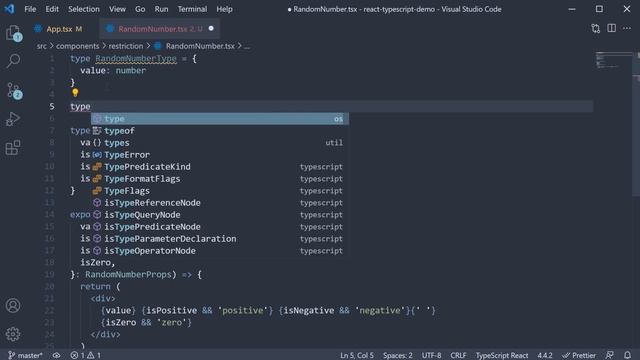The image size is (640, 360).
Task: Click the feedback icon in status bar
Action: coord(610,355)
